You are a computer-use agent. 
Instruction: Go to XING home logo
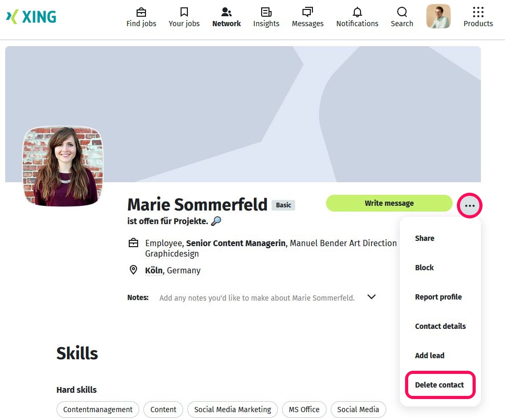[31, 17]
